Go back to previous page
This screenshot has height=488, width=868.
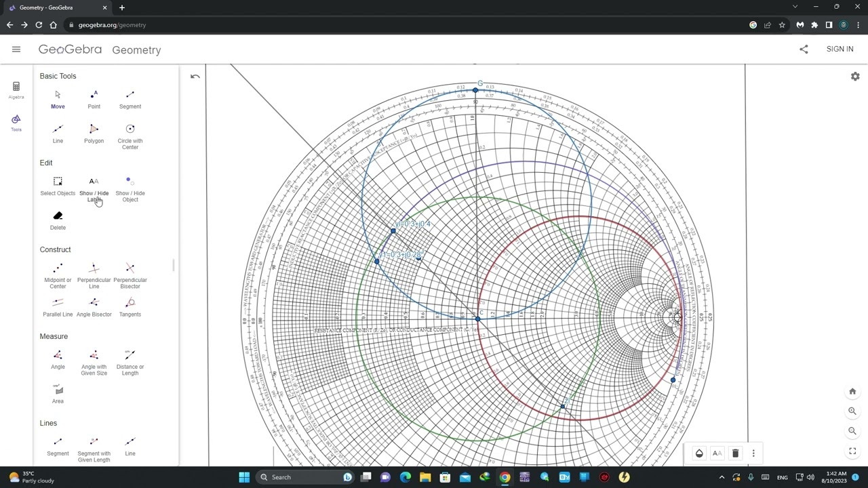(x=9, y=25)
